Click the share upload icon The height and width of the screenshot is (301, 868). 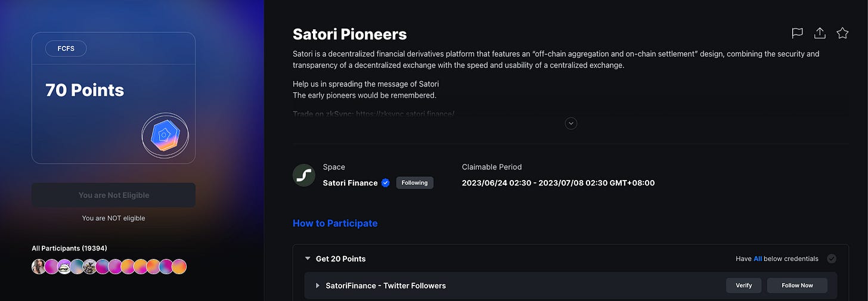(820, 33)
